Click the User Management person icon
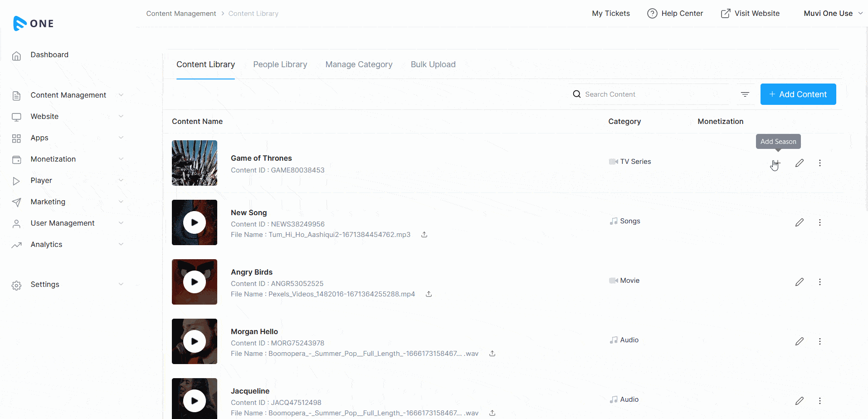 [x=17, y=223]
